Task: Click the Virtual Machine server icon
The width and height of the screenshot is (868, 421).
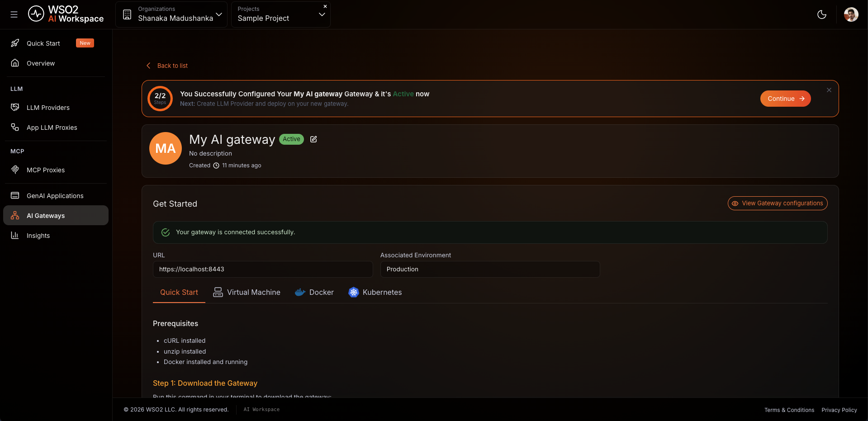Action: pos(218,292)
